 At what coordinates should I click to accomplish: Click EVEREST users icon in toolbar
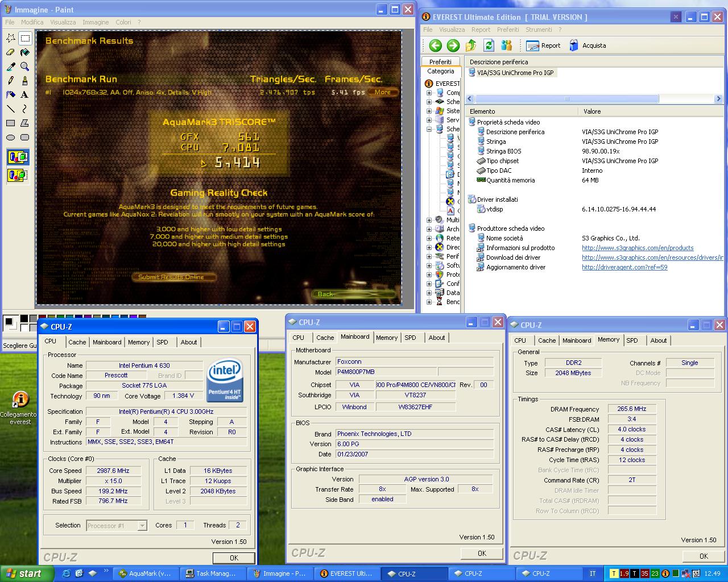click(506, 45)
